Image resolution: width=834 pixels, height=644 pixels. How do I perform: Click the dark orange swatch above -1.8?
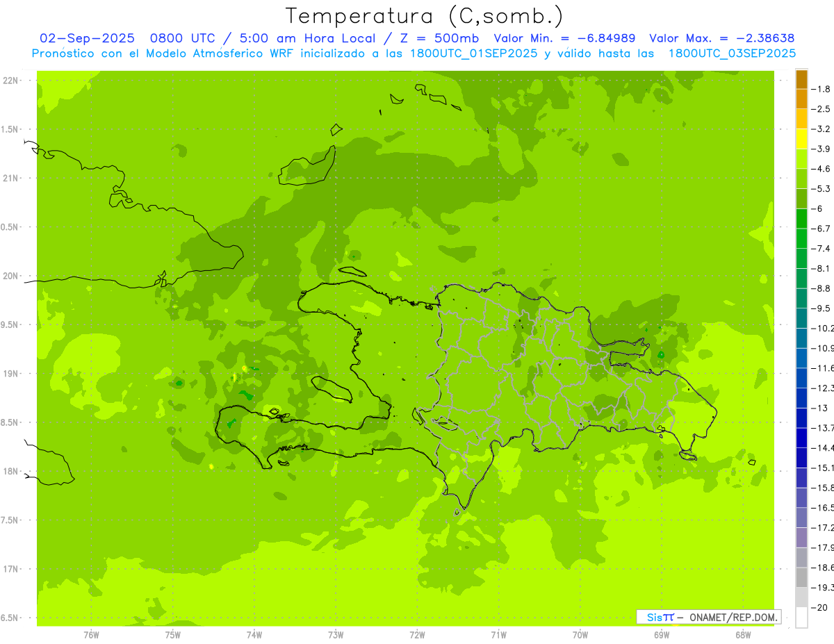click(801, 79)
